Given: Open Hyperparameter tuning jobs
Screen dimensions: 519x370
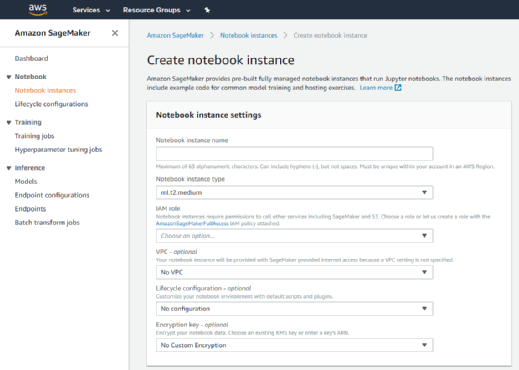Looking at the screenshot, I should (x=58, y=150).
